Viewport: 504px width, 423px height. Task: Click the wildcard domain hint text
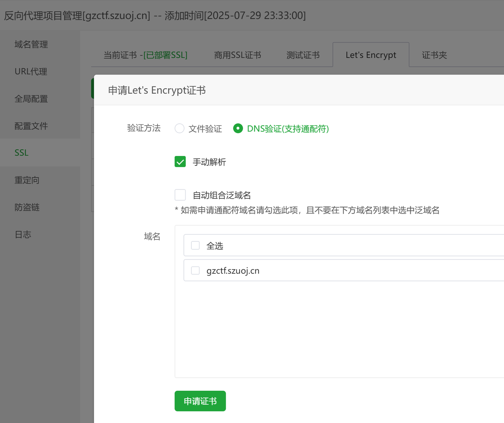(x=307, y=210)
